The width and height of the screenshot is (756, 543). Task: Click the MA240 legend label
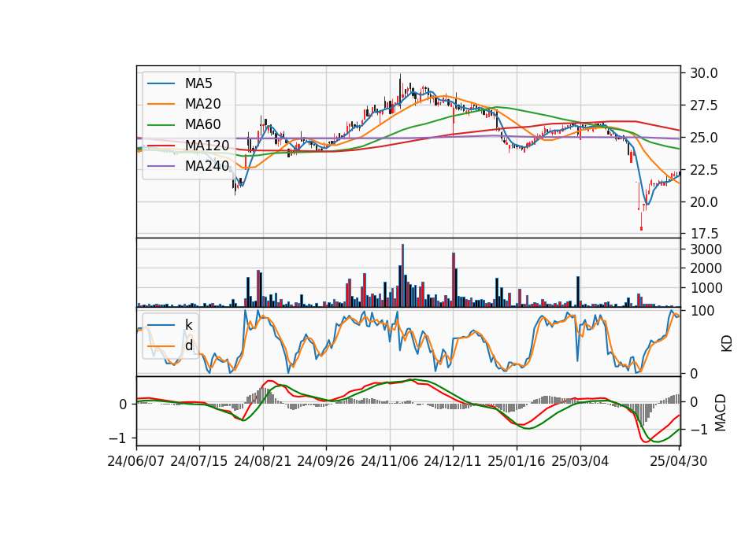(x=207, y=166)
